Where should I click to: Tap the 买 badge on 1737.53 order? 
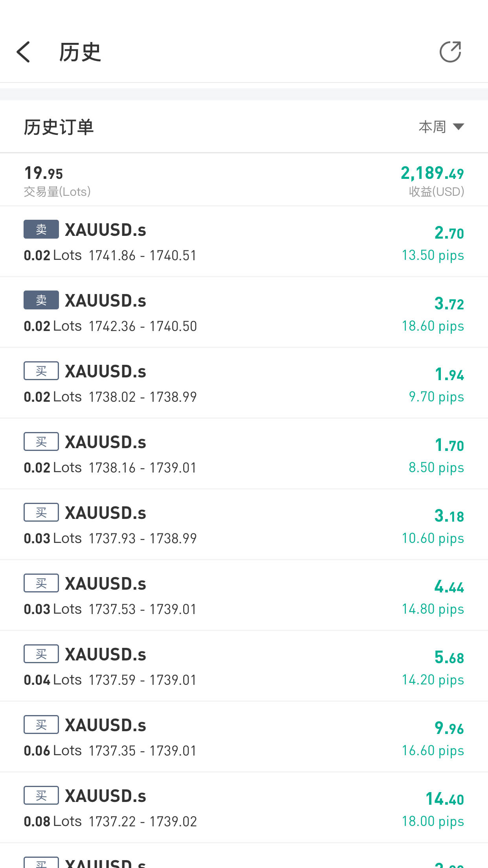[x=41, y=583]
